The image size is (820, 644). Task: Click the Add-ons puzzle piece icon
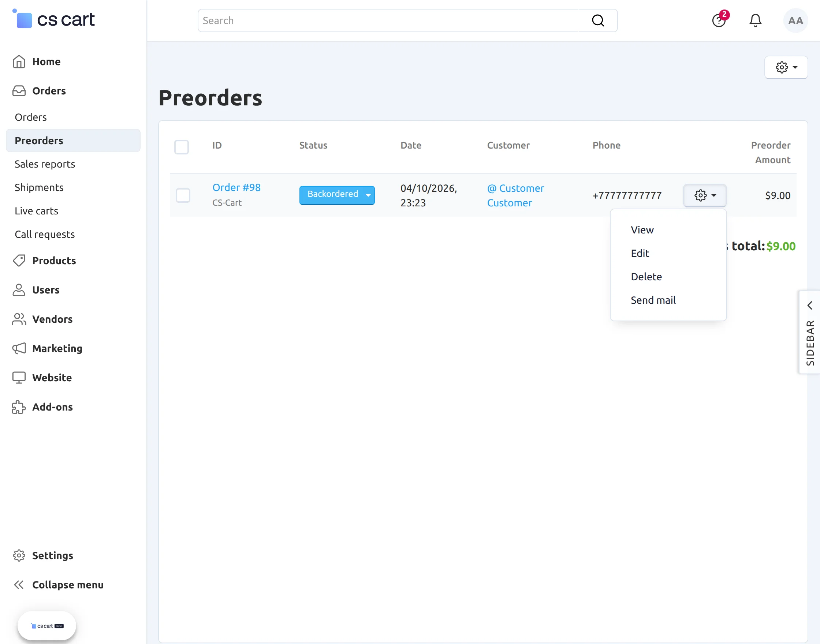click(19, 407)
